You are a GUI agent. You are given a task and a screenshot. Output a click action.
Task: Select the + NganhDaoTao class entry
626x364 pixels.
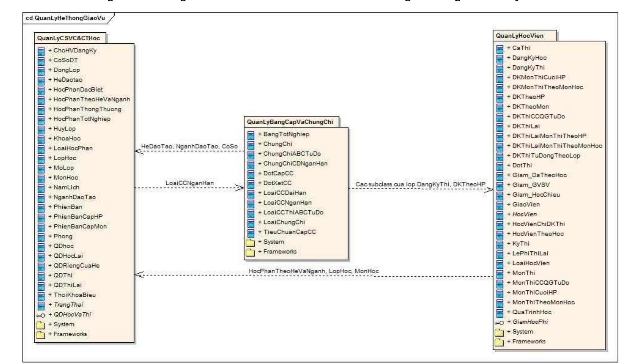click(72, 197)
